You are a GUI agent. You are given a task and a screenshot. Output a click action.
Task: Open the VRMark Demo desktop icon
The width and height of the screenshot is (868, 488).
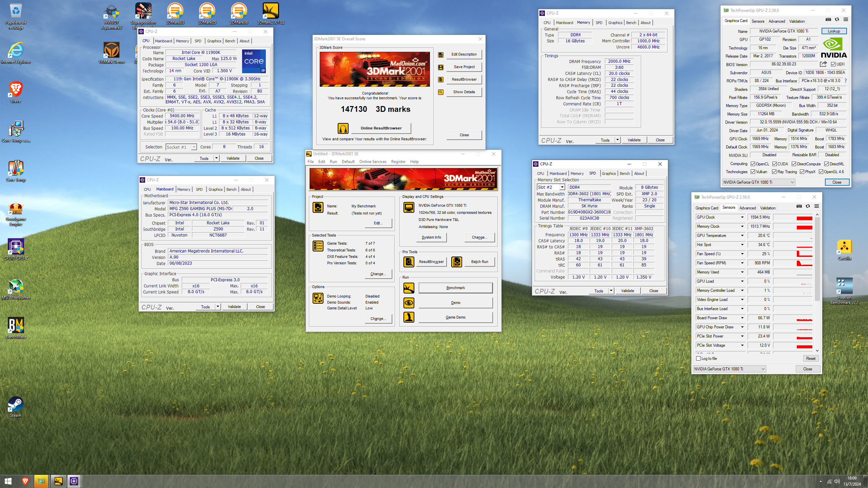(111, 53)
